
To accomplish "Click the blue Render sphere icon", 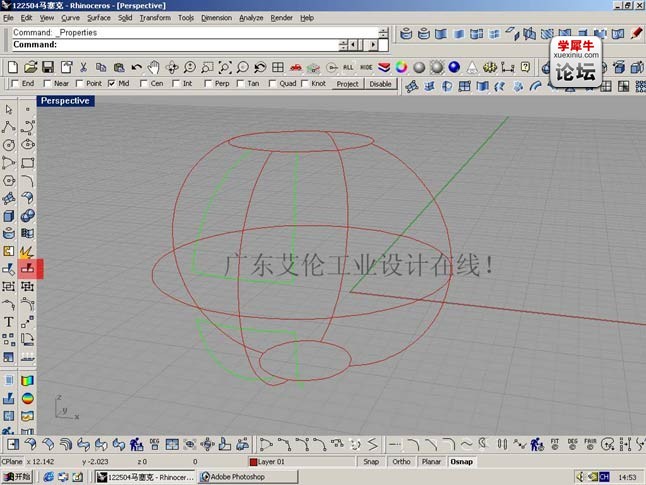I will [x=454, y=67].
